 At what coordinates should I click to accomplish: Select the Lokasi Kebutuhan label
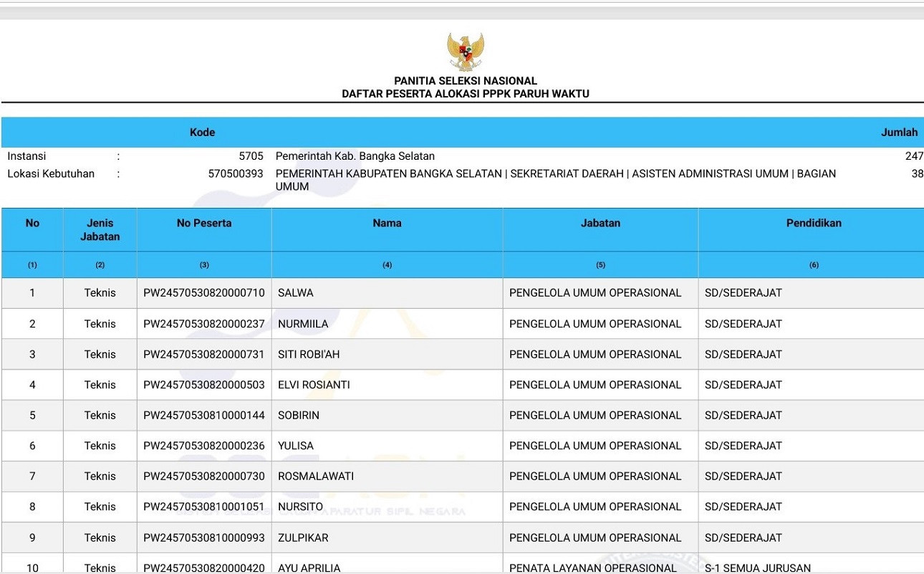point(51,173)
